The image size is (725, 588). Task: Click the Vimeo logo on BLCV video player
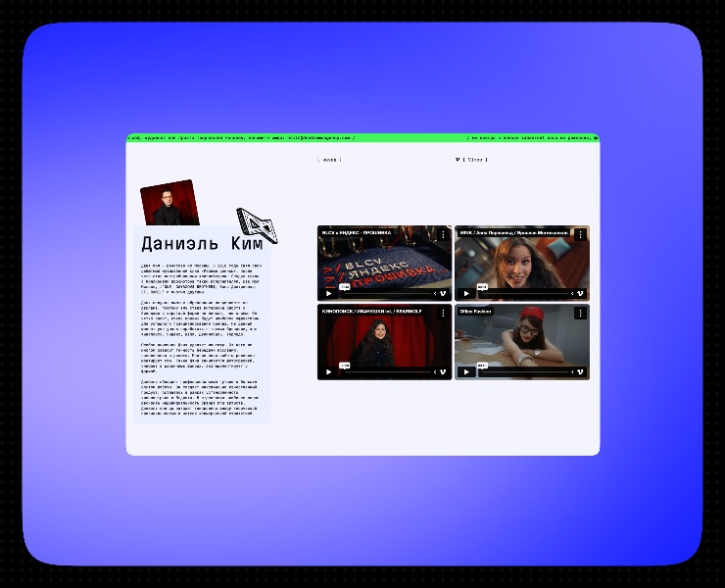tap(443, 293)
